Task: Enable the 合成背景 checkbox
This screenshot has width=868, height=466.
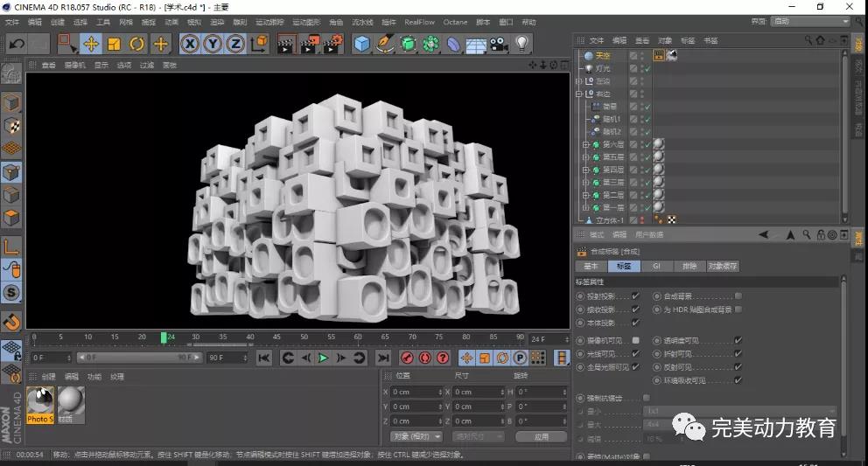Action: click(738, 296)
